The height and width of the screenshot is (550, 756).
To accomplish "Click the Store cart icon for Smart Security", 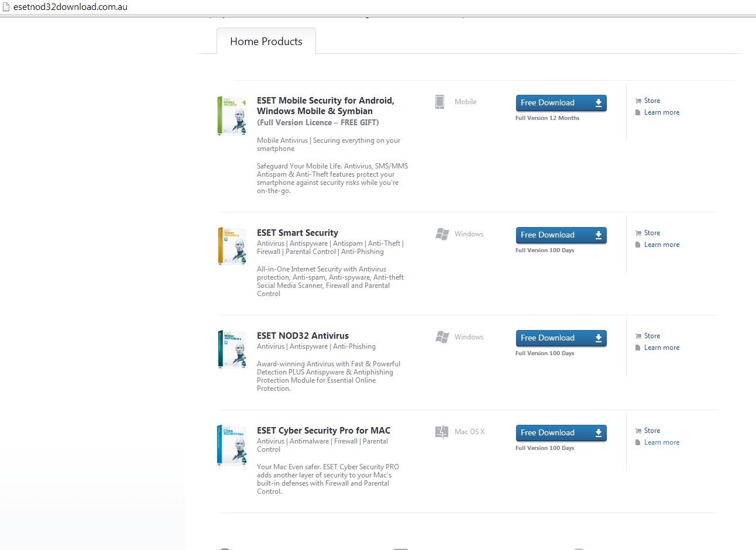I will tap(638, 233).
